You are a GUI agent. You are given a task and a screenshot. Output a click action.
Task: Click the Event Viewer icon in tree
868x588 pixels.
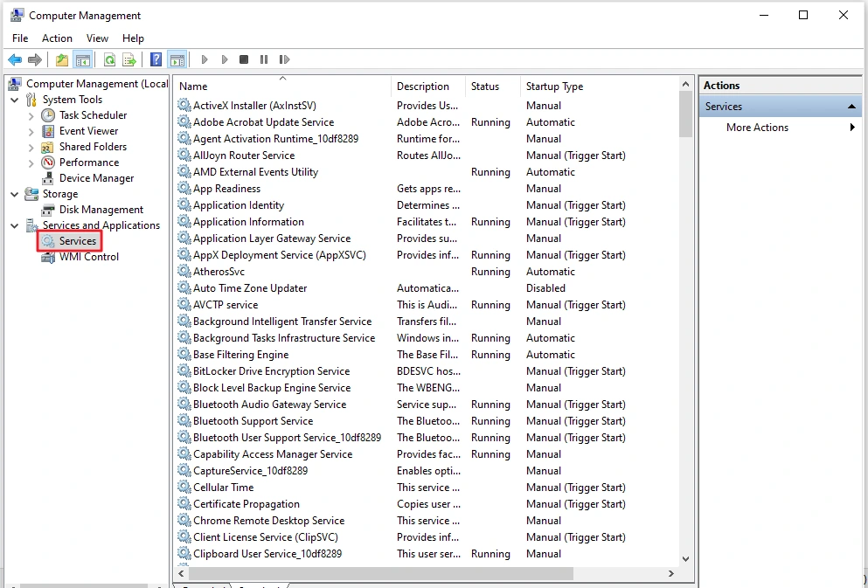[48, 131]
